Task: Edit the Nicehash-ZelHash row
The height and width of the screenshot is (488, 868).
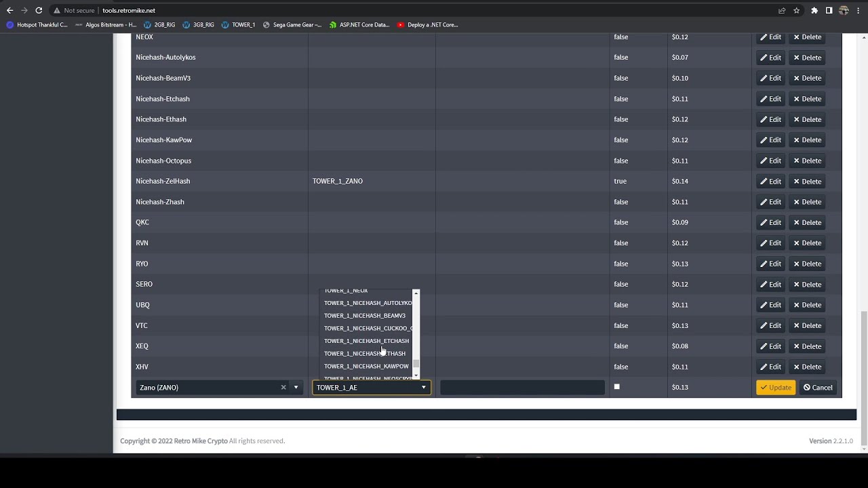Action: [770, 181]
